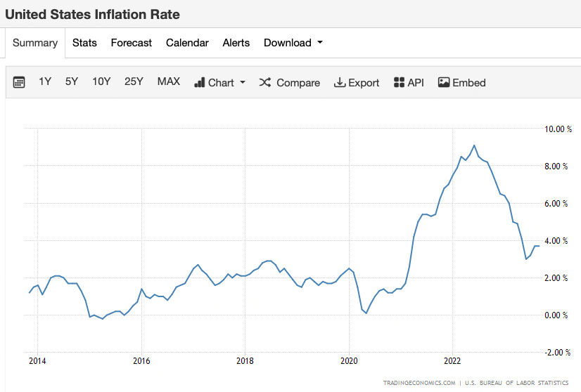Expand the Chart type dropdown arrow
This screenshot has height=392, width=581.
pos(243,82)
